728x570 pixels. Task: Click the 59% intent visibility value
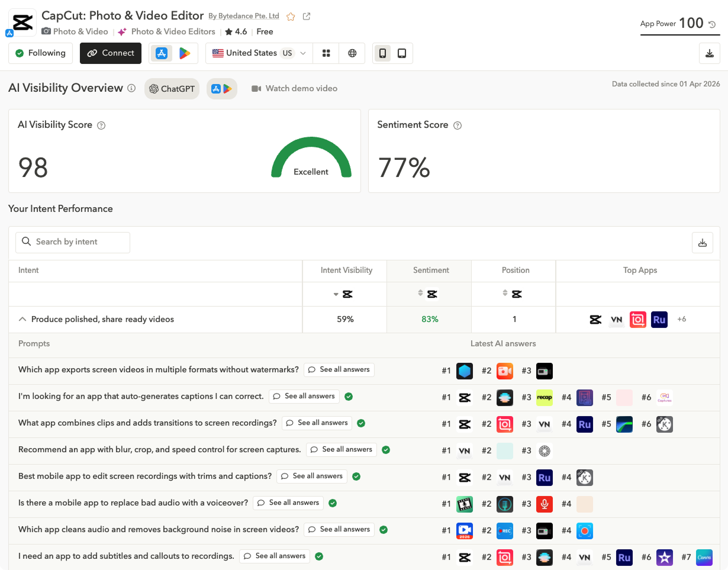345,320
